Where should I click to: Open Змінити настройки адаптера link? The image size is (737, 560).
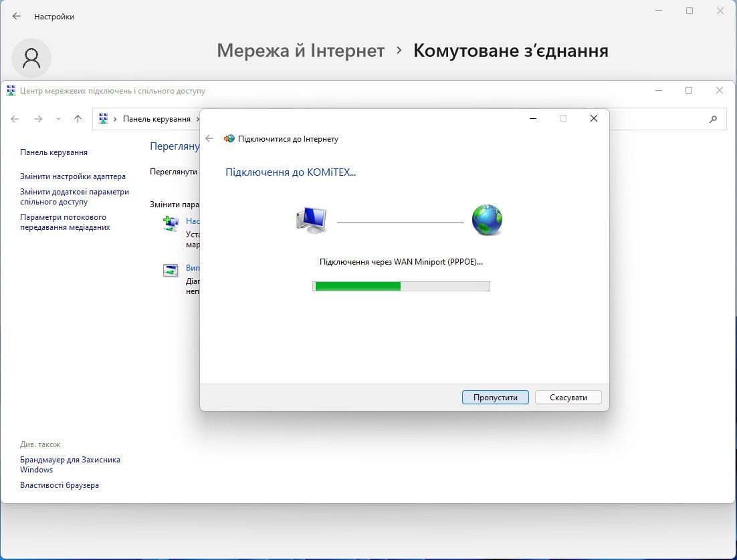point(73,176)
